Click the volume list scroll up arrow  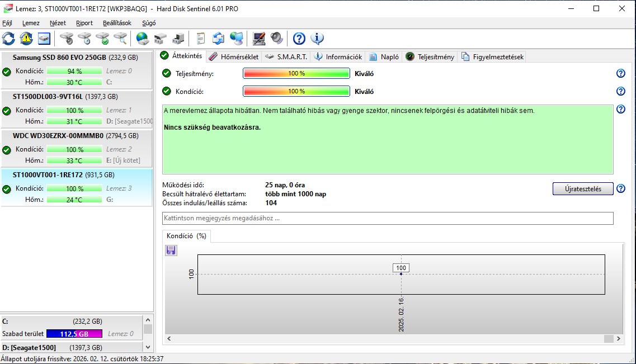148,320
